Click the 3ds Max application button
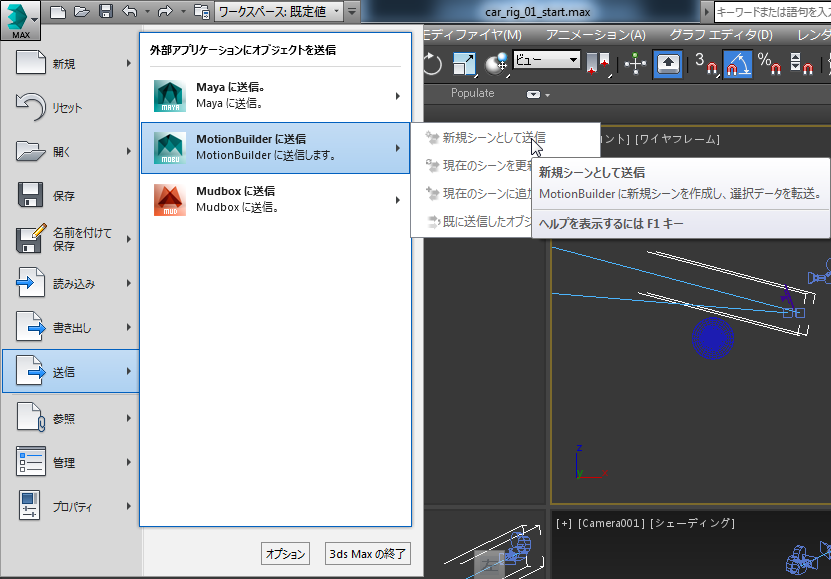 coord(20,20)
